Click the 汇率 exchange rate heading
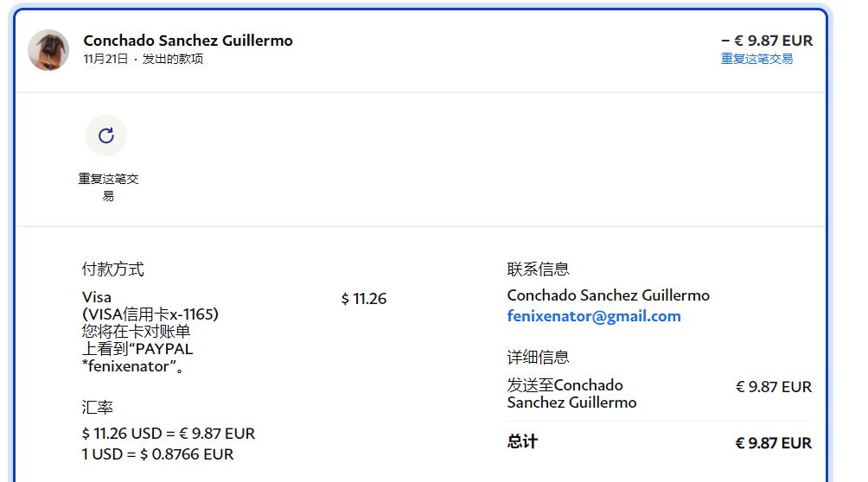The width and height of the screenshot is (868, 482). 98,407
